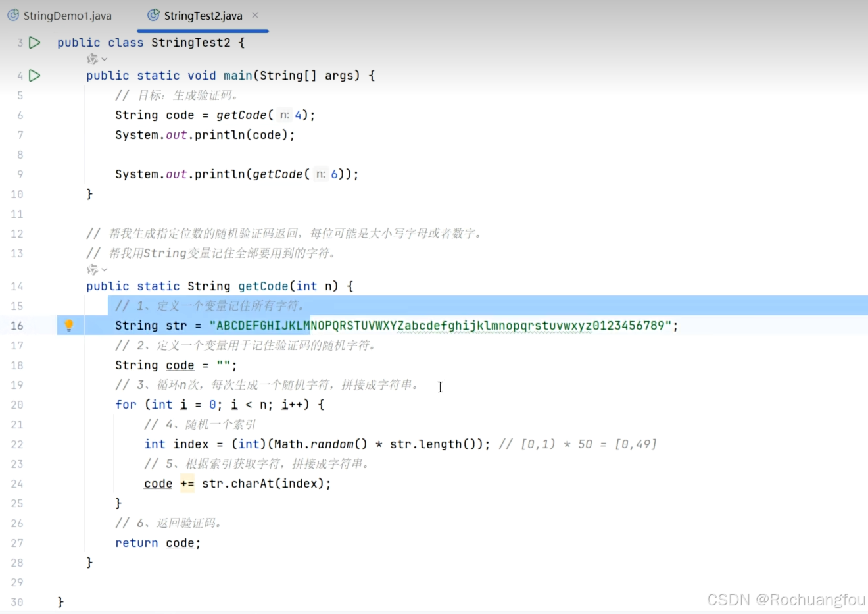Click str.charAt(index) on line 24
Image resolution: width=868 pixels, height=614 pixels.
pyautogui.click(x=263, y=484)
